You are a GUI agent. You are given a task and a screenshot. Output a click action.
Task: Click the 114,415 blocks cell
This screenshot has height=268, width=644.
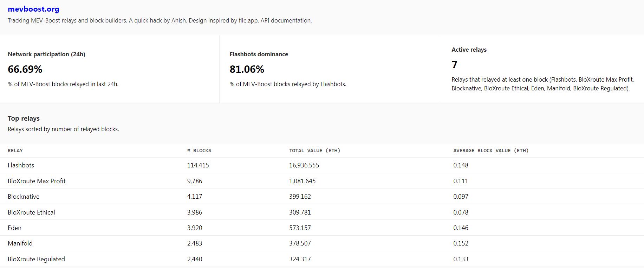point(198,165)
